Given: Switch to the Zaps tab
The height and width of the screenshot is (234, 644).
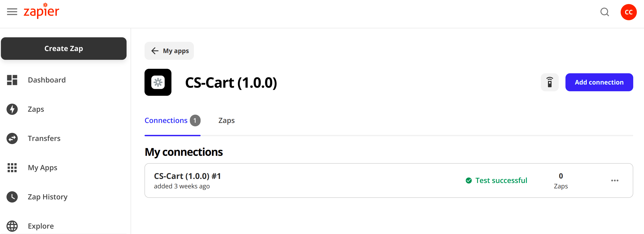Looking at the screenshot, I should coord(226,120).
